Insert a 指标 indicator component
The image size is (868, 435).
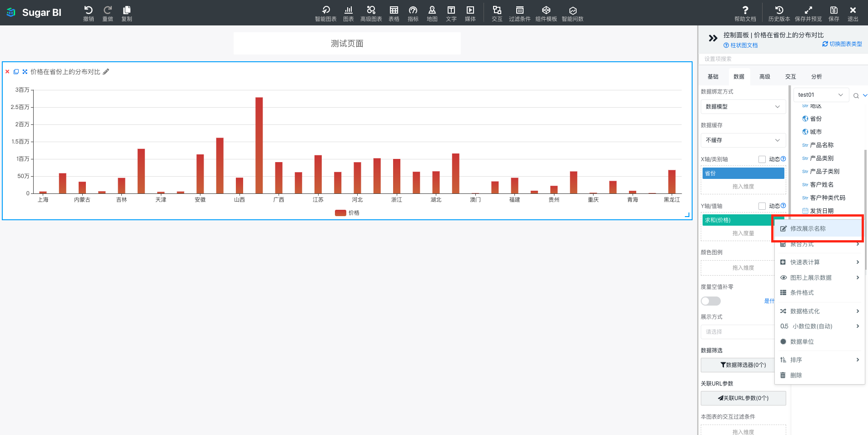413,13
